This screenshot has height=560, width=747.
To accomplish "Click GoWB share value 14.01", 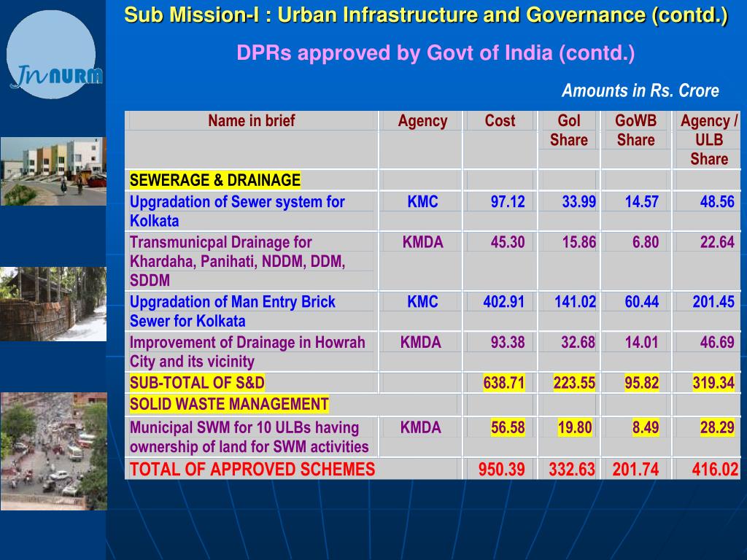I will click(642, 343).
